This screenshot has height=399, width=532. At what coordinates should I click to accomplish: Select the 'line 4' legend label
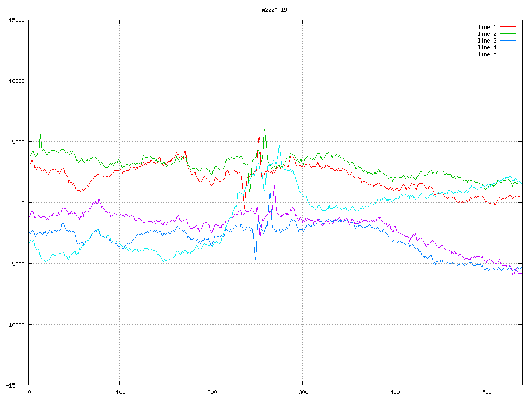pos(487,47)
